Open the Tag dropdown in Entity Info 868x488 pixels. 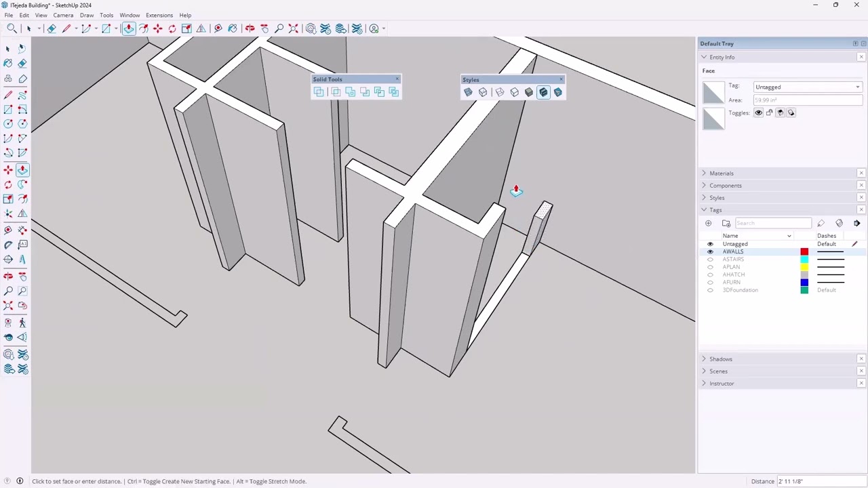click(808, 87)
